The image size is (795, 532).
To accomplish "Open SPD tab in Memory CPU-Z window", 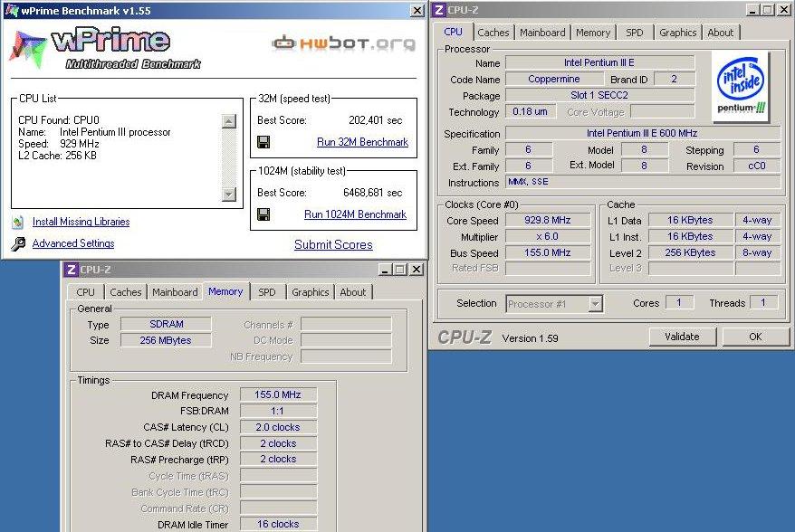I will pyautogui.click(x=267, y=292).
